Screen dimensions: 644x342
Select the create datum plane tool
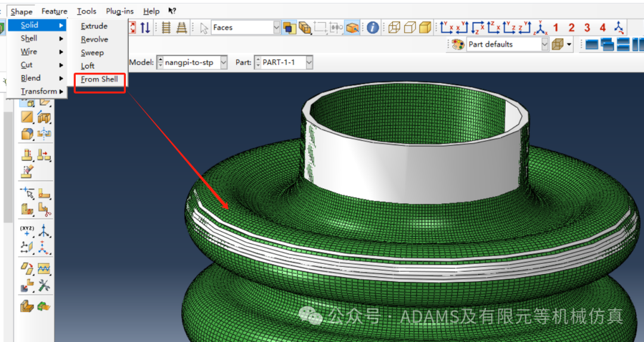27,247
